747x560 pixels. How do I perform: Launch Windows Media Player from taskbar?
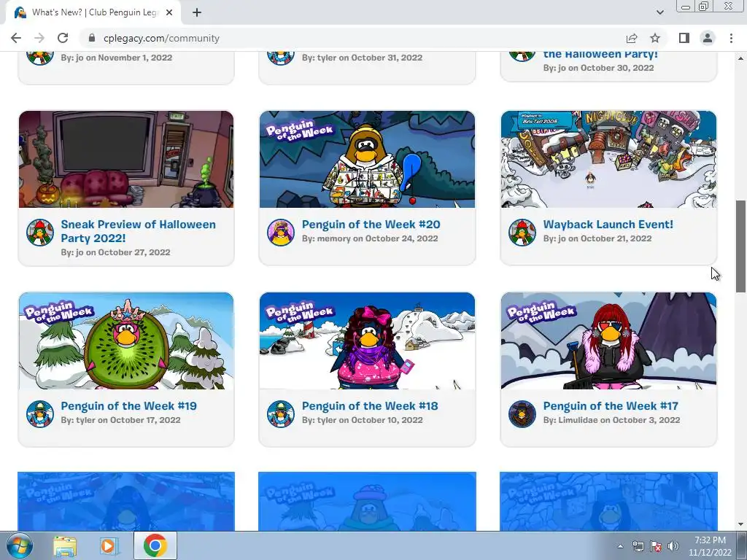[109, 545]
